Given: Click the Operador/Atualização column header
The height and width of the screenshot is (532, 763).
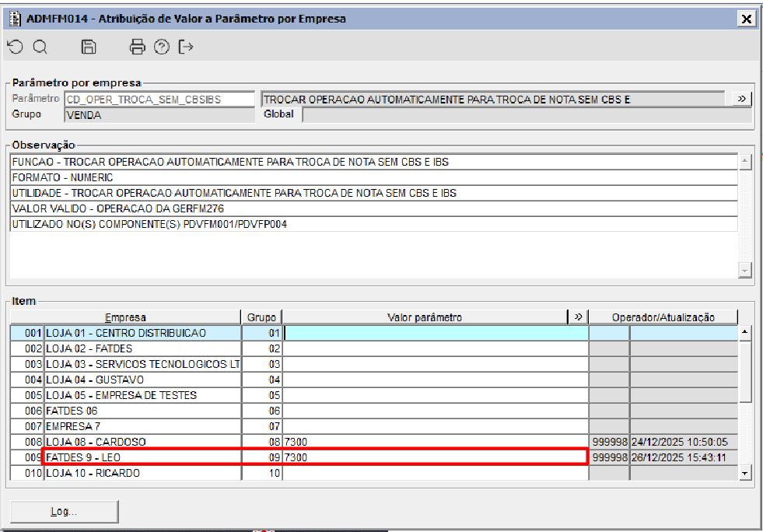Looking at the screenshot, I should (663, 317).
